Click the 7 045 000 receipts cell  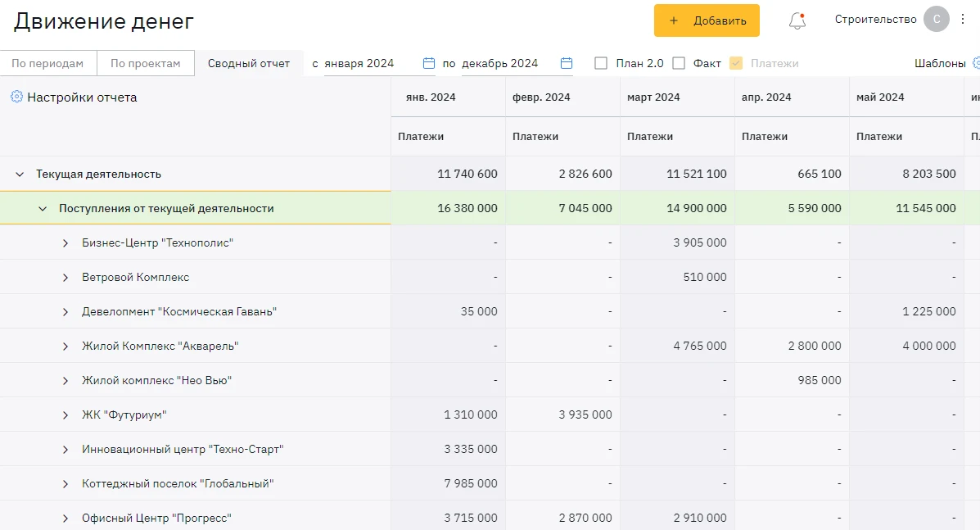click(x=562, y=208)
